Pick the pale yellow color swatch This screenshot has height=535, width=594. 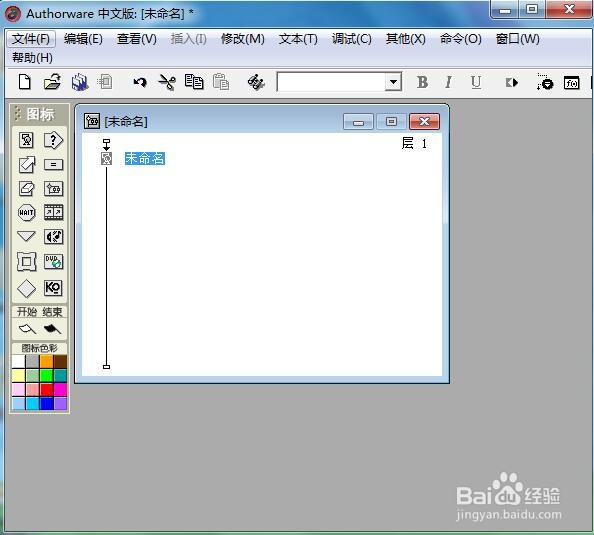pyautogui.click(x=18, y=375)
